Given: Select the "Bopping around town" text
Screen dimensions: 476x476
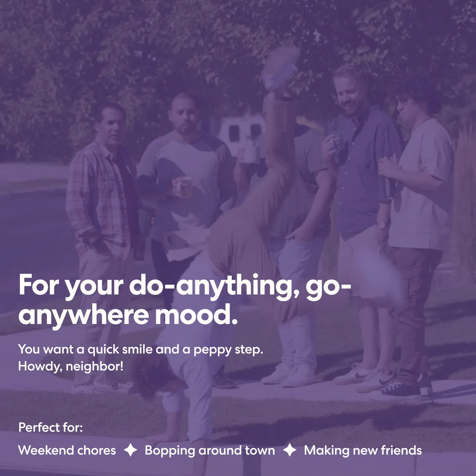Looking at the screenshot, I should [x=210, y=451].
